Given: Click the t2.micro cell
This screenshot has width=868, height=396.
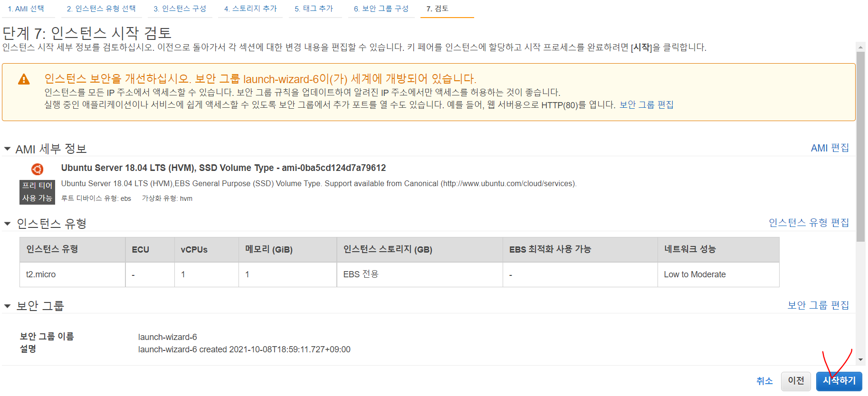Looking at the screenshot, I should pyautogui.click(x=73, y=274).
